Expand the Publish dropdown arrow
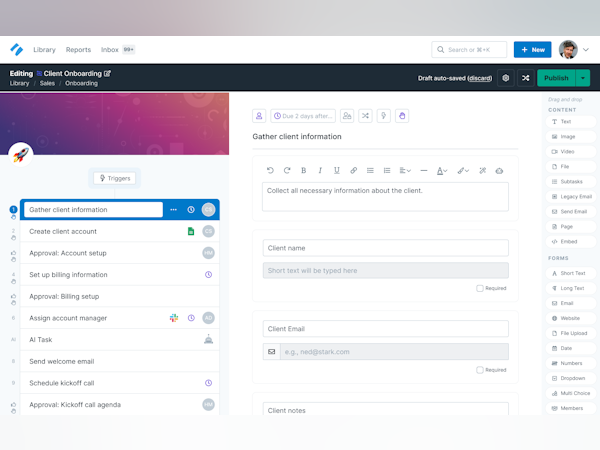Screen dimensions: 600x450 pos(583,78)
